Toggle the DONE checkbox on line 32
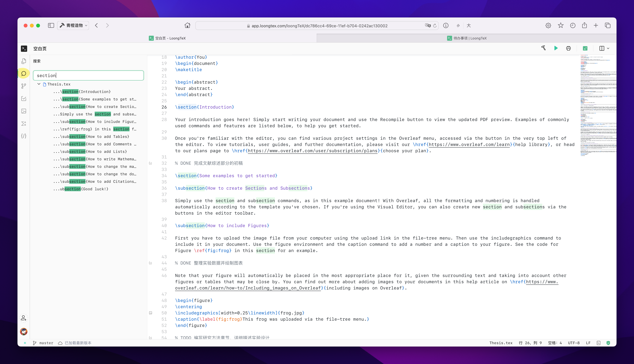This screenshot has width=634, height=364. (151, 163)
